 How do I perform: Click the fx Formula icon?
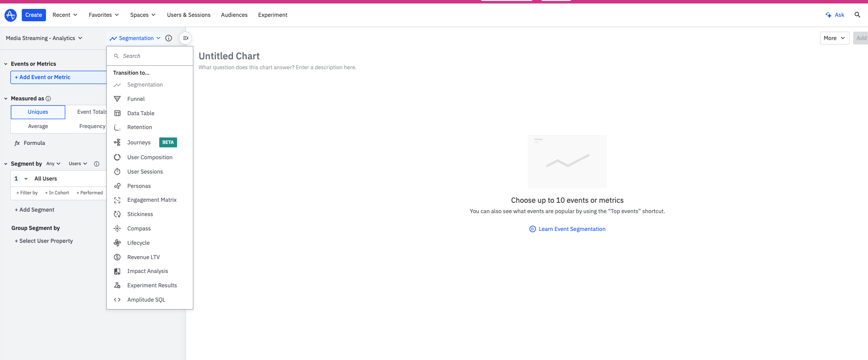tap(17, 143)
